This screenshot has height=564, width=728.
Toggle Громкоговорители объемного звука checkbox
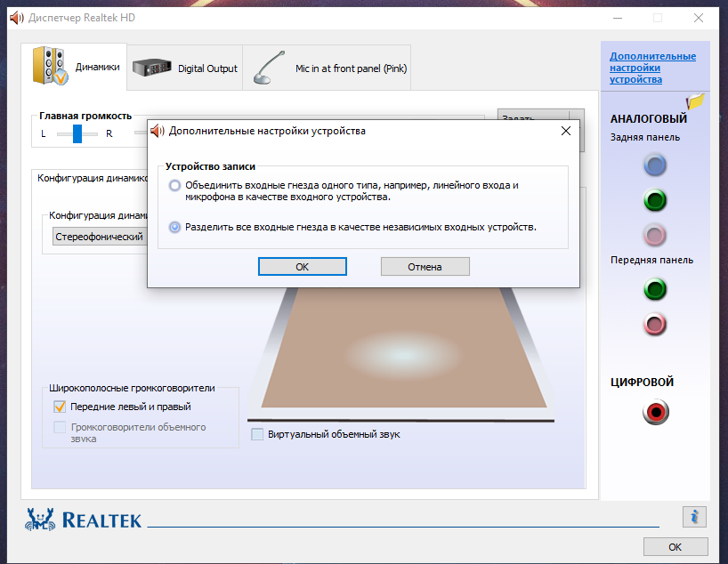pos(60,427)
